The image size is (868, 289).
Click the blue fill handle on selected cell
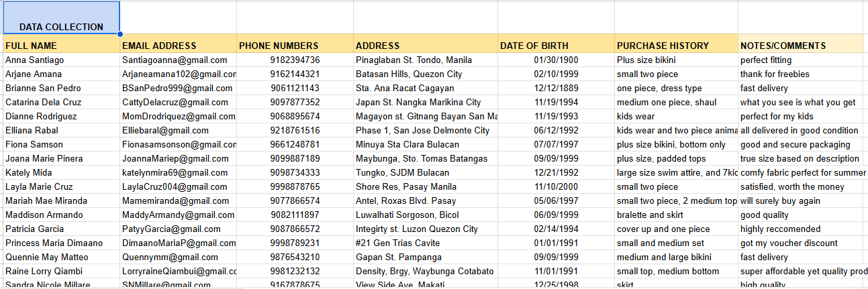pyautogui.click(x=119, y=34)
